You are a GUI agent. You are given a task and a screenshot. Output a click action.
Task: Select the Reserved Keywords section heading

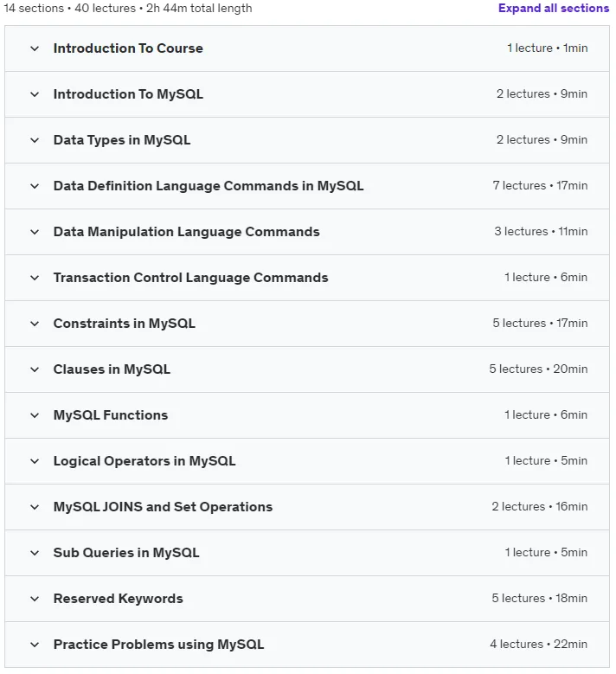tap(119, 599)
